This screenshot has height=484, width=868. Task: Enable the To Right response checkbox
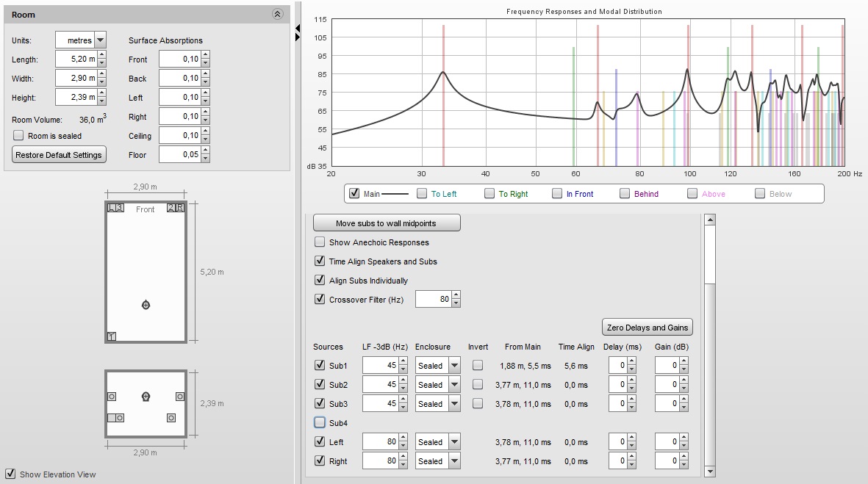[489, 194]
